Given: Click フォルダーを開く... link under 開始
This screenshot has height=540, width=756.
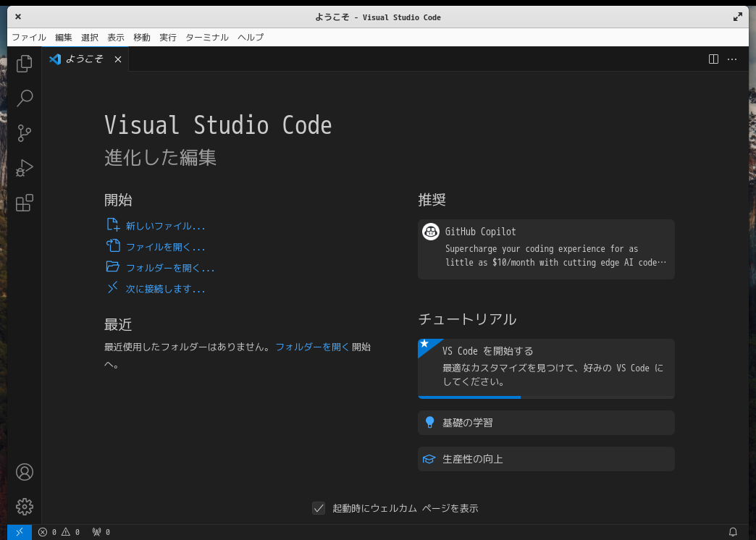Looking at the screenshot, I should (x=170, y=268).
